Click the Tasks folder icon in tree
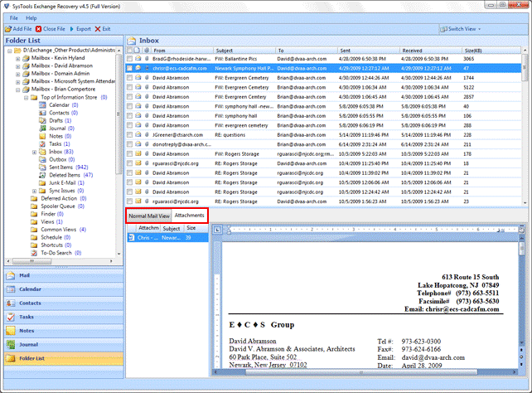The image size is (532, 393). 42,144
